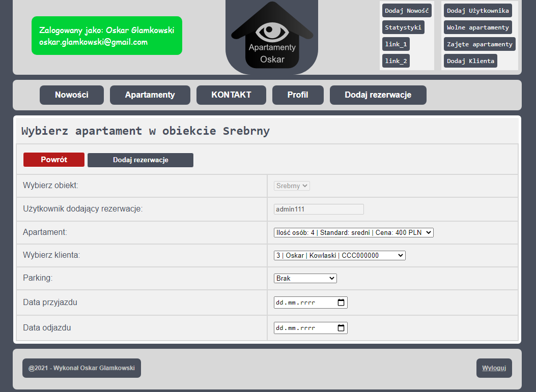Viewport: 536px width, 392px height.
Task: Open Zajęte apartamenty page
Action: tap(479, 44)
